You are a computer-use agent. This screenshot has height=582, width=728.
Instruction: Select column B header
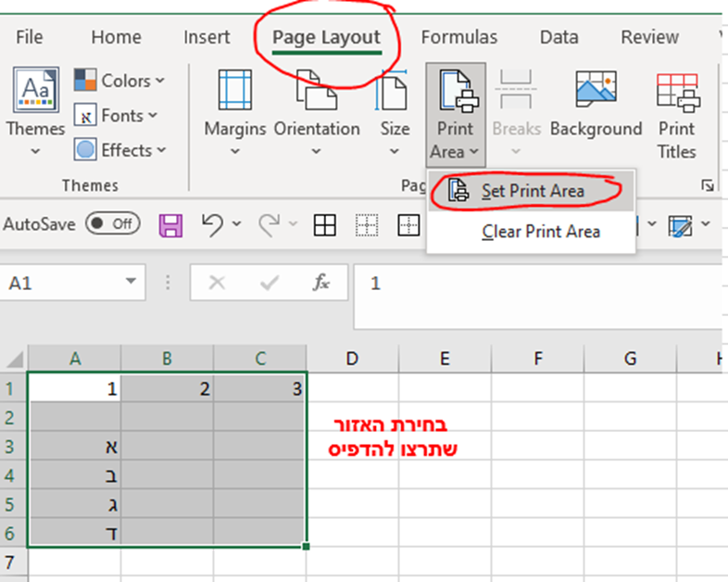click(x=167, y=359)
